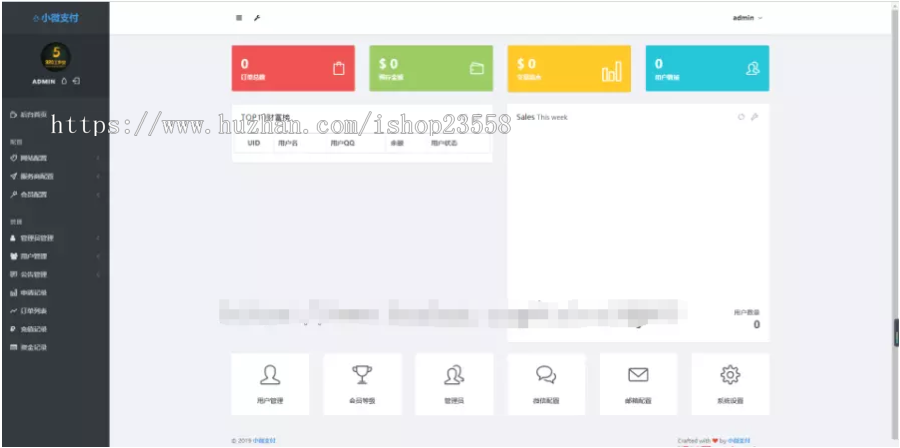Click the 用户数量 count in Sales panel

[757, 325]
